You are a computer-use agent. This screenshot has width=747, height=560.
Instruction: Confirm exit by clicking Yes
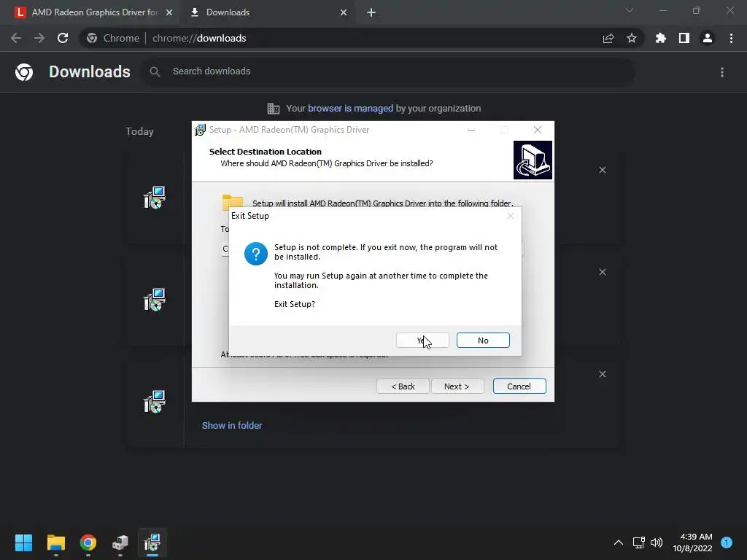pyautogui.click(x=422, y=341)
